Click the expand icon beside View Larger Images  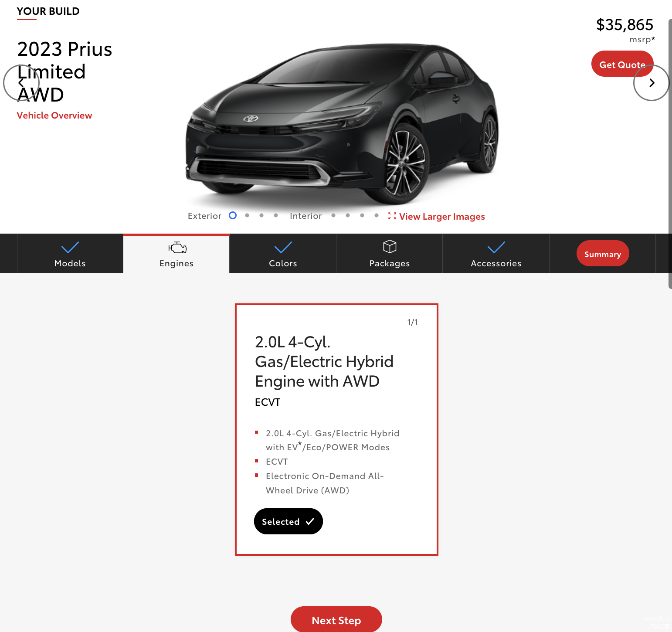point(392,216)
